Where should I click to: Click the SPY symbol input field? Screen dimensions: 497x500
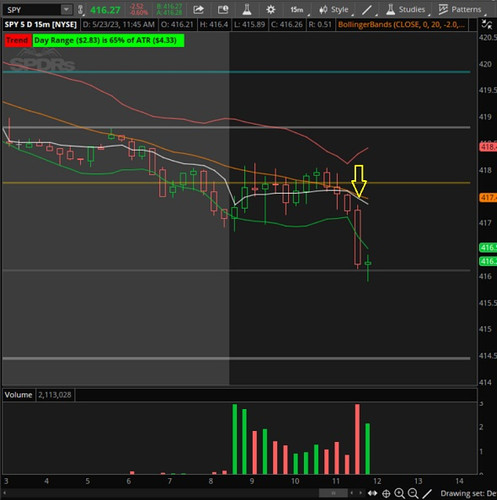(32, 10)
